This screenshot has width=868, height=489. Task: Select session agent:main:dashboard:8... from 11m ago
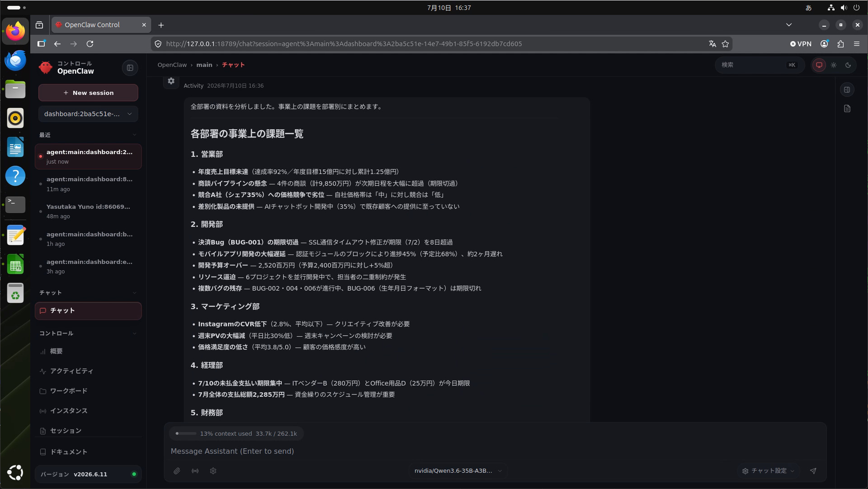pyautogui.click(x=88, y=184)
